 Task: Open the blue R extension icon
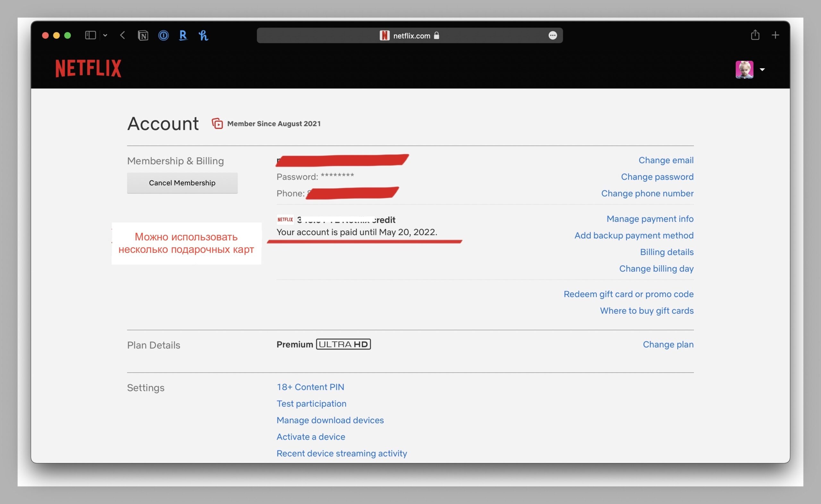point(183,35)
